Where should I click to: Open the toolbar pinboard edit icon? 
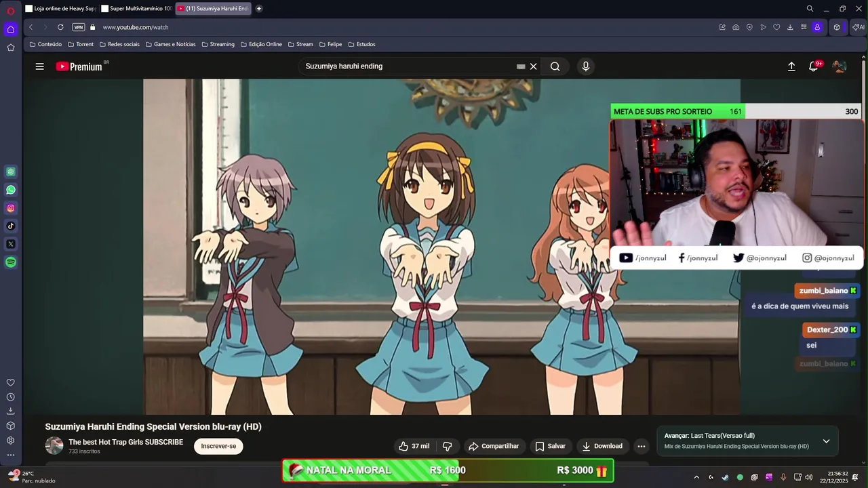pos(722,27)
